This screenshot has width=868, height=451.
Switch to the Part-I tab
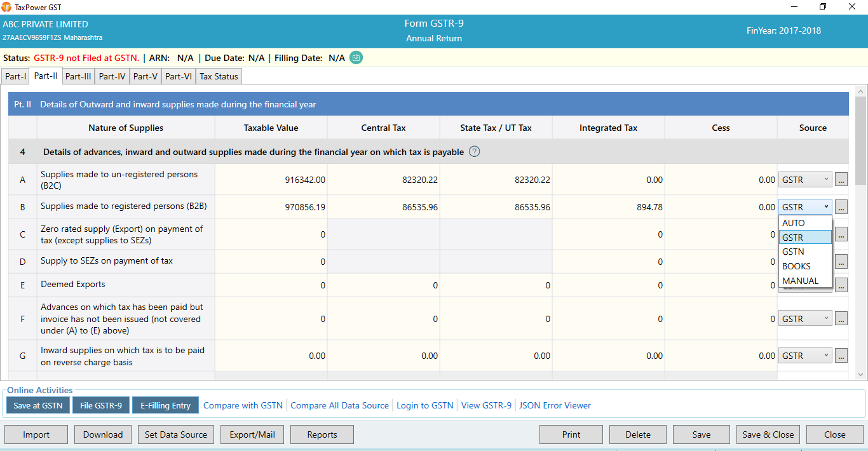point(16,76)
